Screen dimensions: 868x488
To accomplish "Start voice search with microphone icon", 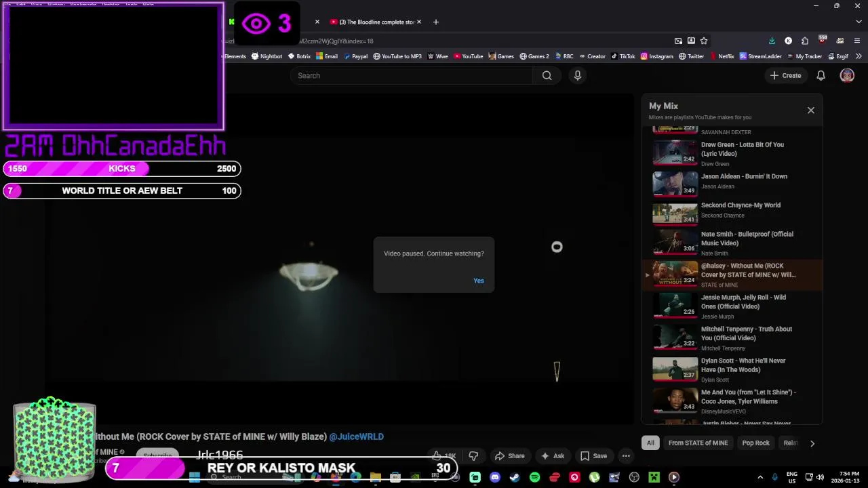I will [x=578, y=76].
